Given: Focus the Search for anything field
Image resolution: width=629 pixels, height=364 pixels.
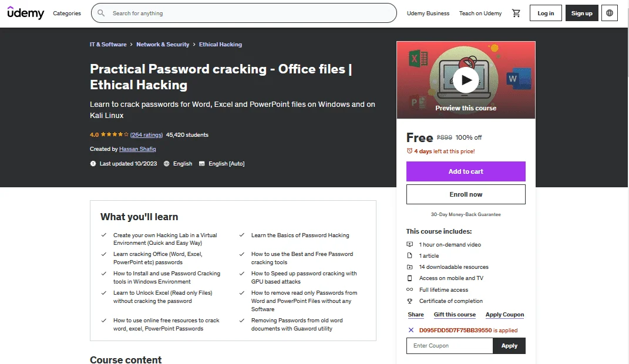Looking at the screenshot, I should 244,14.
